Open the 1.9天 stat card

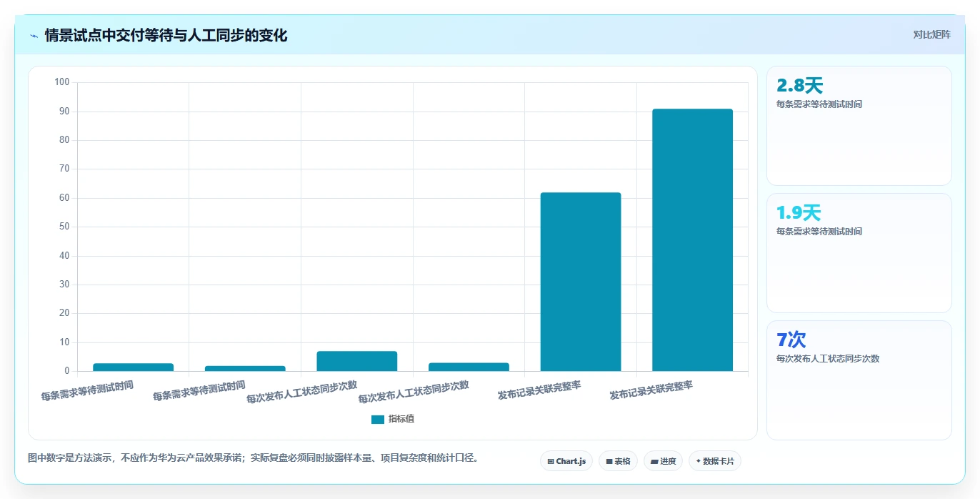[x=859, y=253]
